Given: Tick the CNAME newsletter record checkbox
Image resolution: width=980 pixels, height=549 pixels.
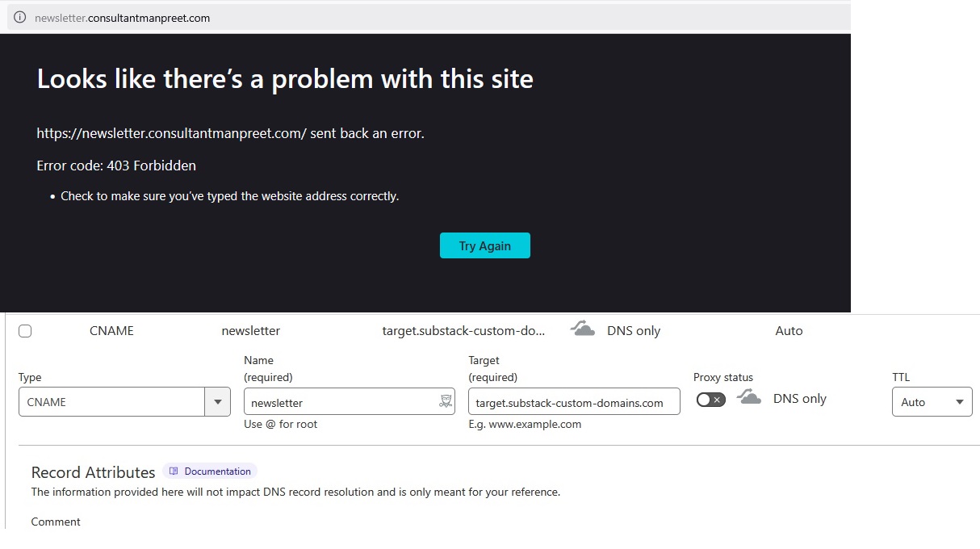Looking at the screenshot, I should click(25, 331).
